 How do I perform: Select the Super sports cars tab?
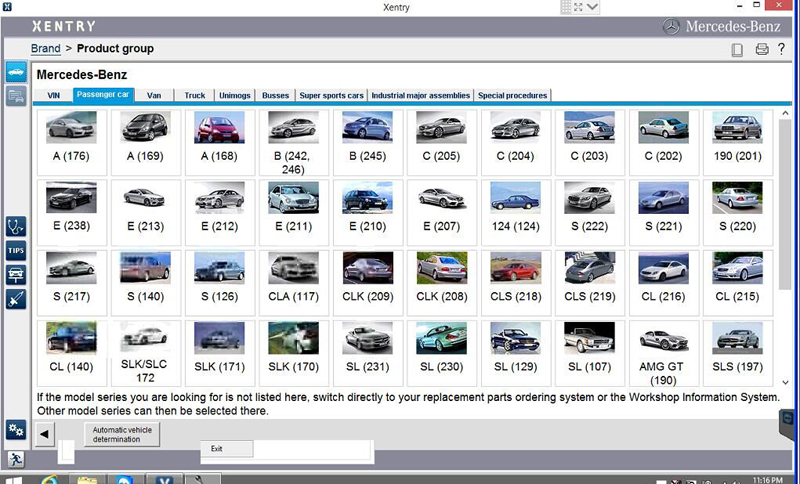click(332, 95)
